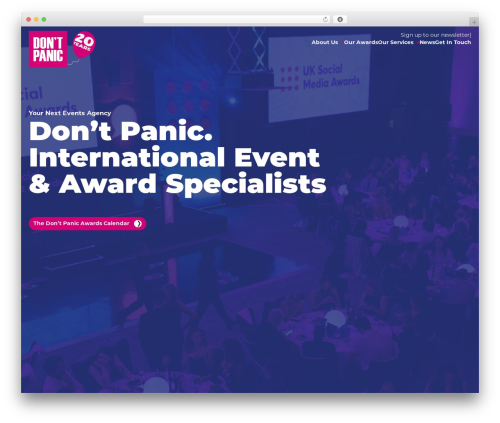Click the 20 Years balloon badge

click(84, 44)
